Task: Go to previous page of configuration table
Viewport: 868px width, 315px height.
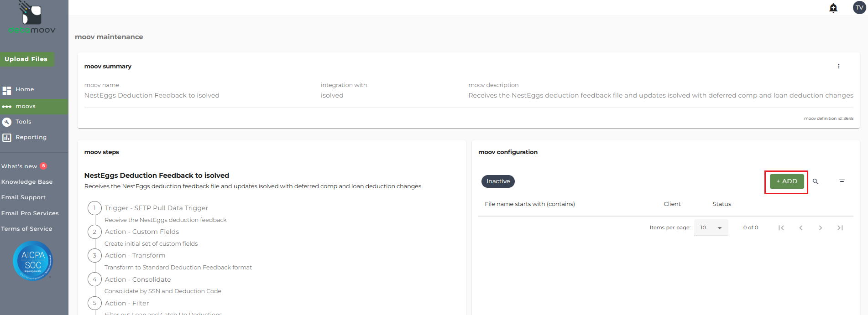Action: pos(801,227)
